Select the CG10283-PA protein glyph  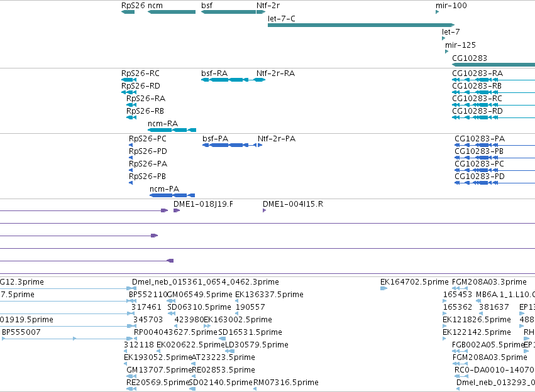[x=495, y=145]
